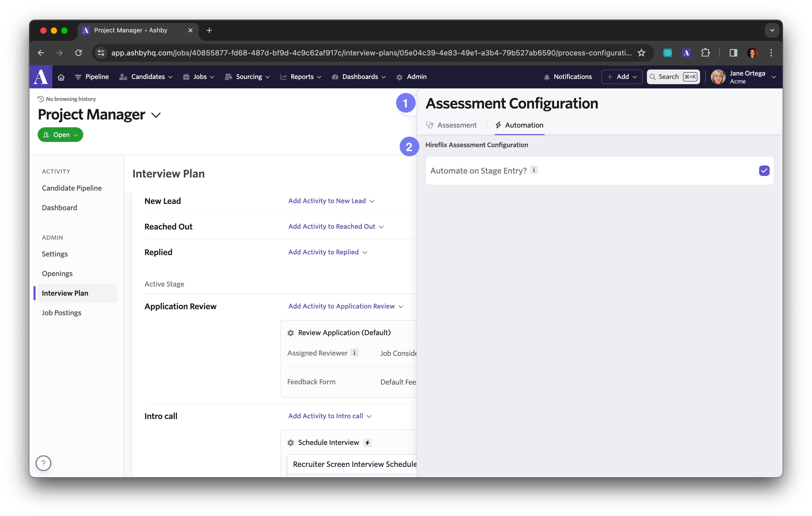The image size is (812, 516).
Task: Expand Project Manager job title chevron
Action: [x=156, y=115]
